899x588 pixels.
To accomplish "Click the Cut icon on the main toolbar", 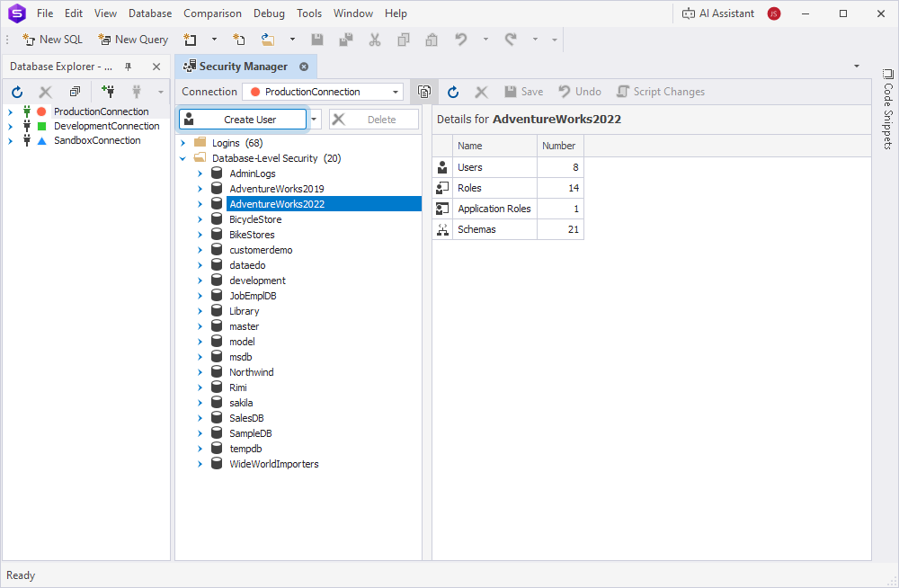I will [375, 40].
